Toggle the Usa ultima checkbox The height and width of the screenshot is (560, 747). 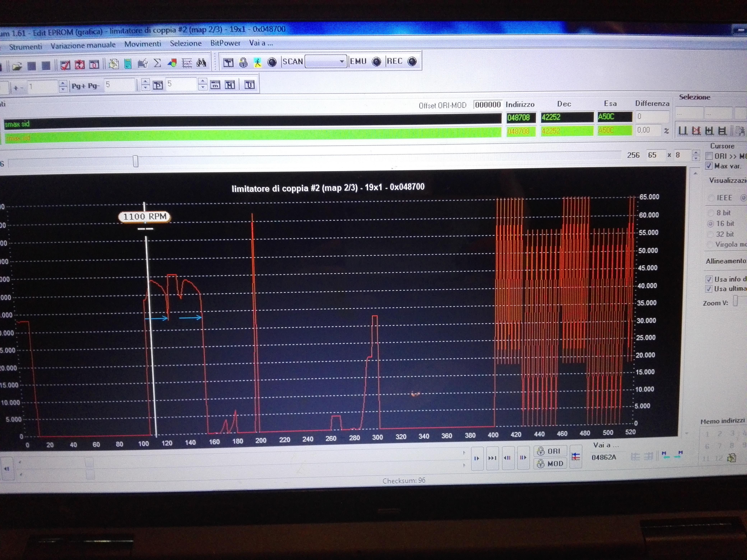coord(709,289)
